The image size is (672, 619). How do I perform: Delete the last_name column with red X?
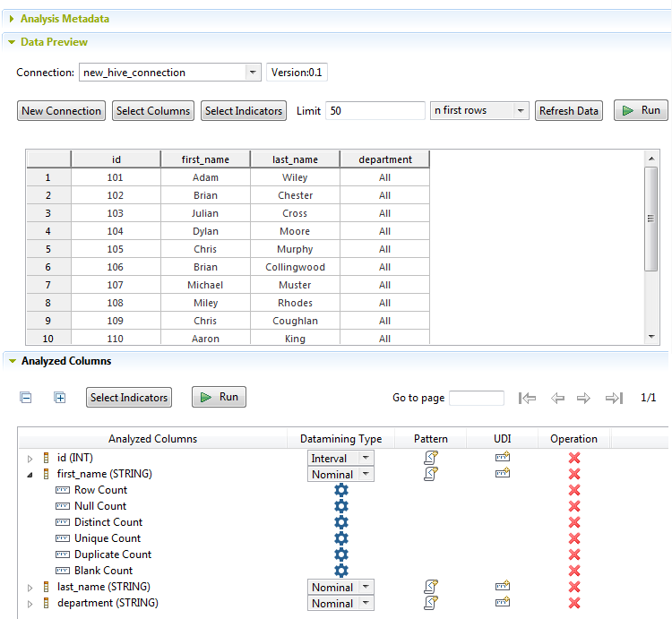(x=574, y=587)
